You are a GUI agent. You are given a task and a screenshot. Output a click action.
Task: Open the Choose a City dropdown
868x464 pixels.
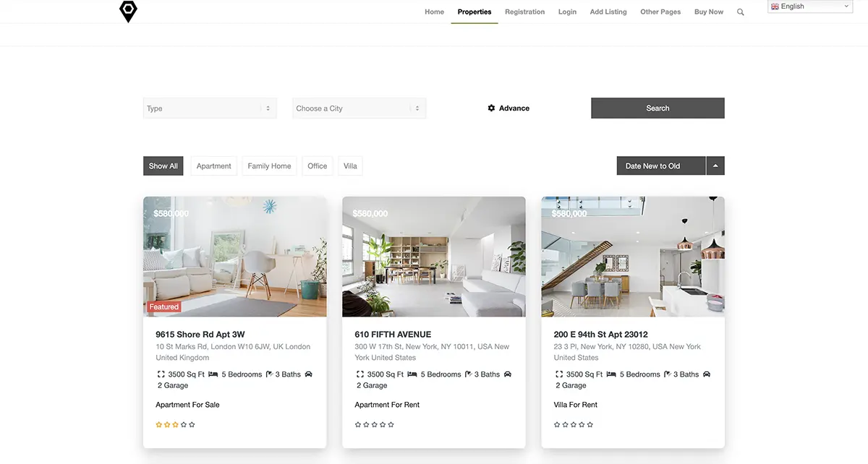pyautogui.click(x=359, y=108)
